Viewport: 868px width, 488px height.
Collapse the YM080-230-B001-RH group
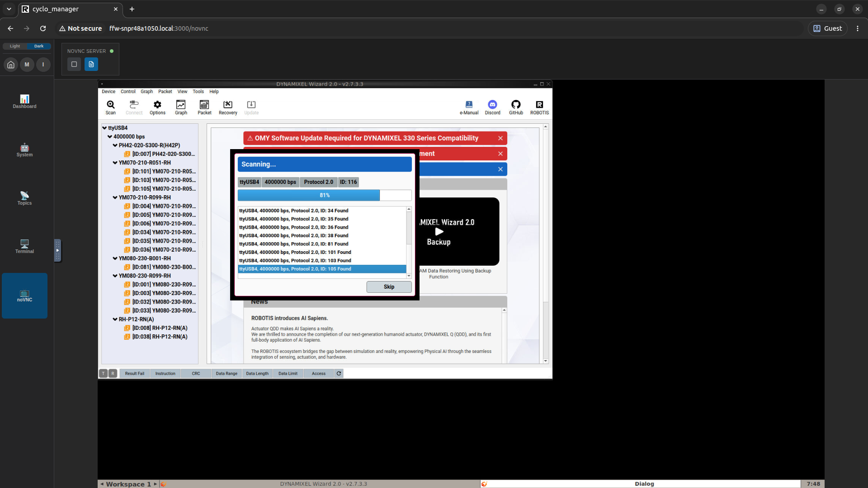(x=115, y=258)
